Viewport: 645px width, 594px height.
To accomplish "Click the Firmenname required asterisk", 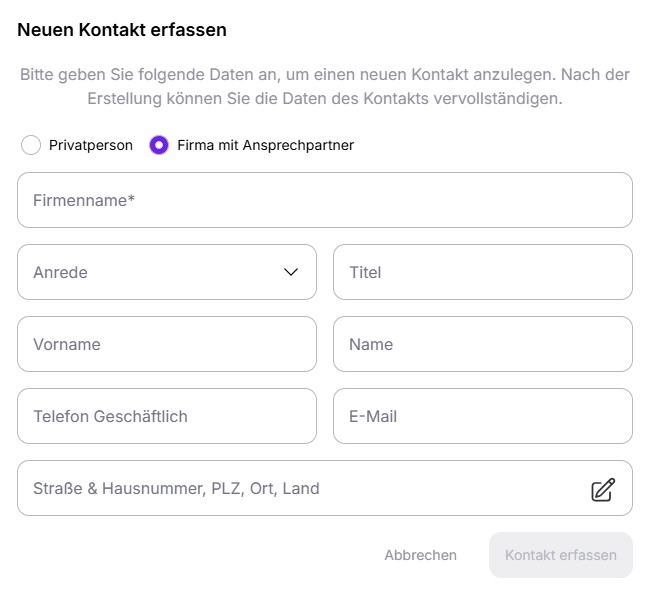I will click(131, 198).
